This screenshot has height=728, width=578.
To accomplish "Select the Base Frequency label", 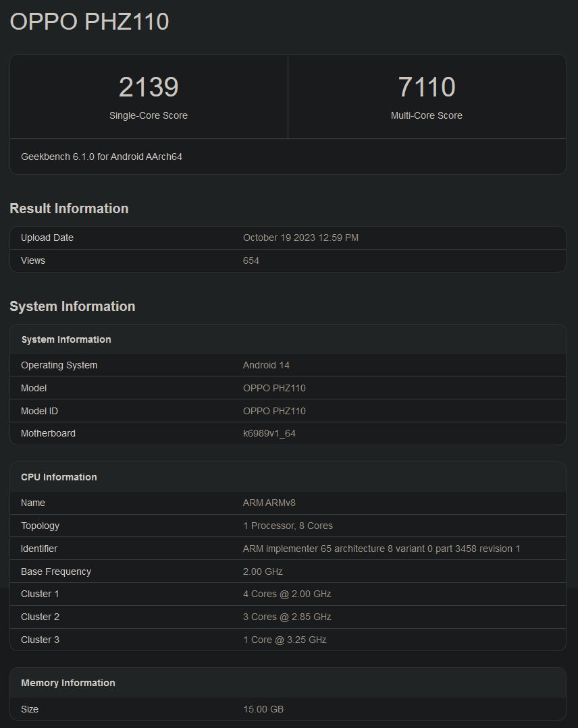I will (56, 572).
